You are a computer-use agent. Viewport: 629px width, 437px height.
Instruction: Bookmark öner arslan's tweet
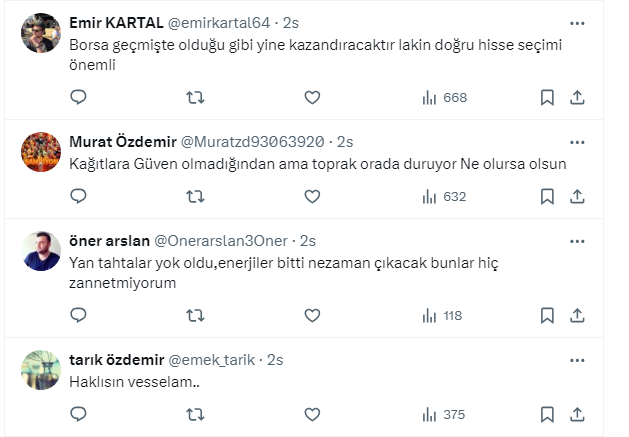point(547,315)
